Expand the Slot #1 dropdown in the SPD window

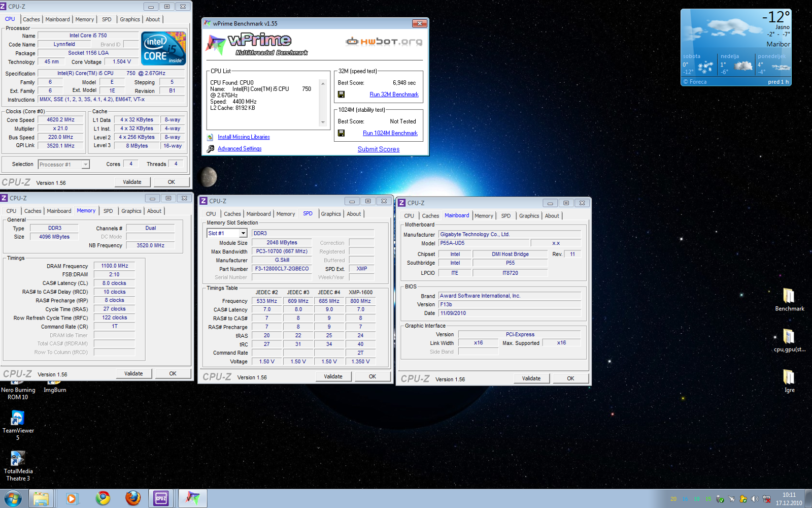tap(243, 233)
